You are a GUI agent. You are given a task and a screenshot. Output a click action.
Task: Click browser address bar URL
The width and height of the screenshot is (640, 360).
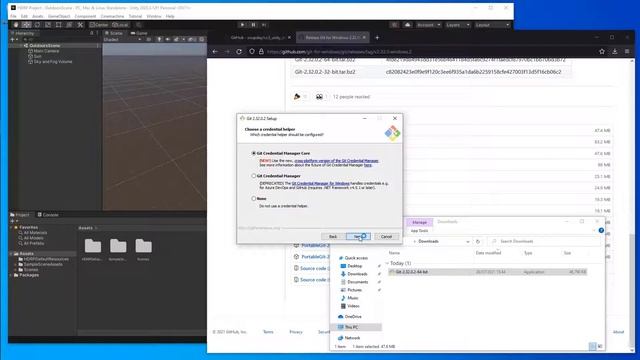[x=340, y=52]
